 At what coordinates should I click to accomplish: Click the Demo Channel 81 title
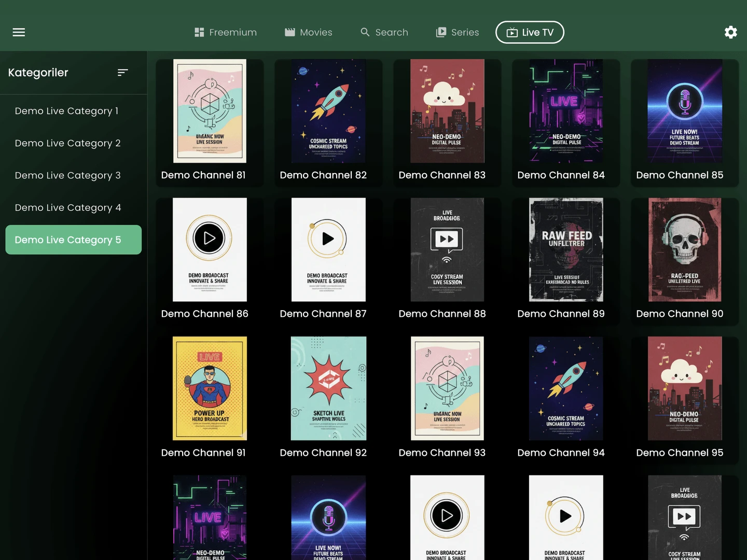tap(203, 175)
